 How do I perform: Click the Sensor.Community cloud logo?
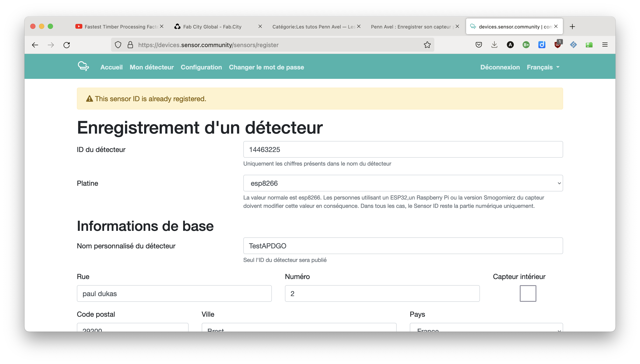[x=83, y=66]
